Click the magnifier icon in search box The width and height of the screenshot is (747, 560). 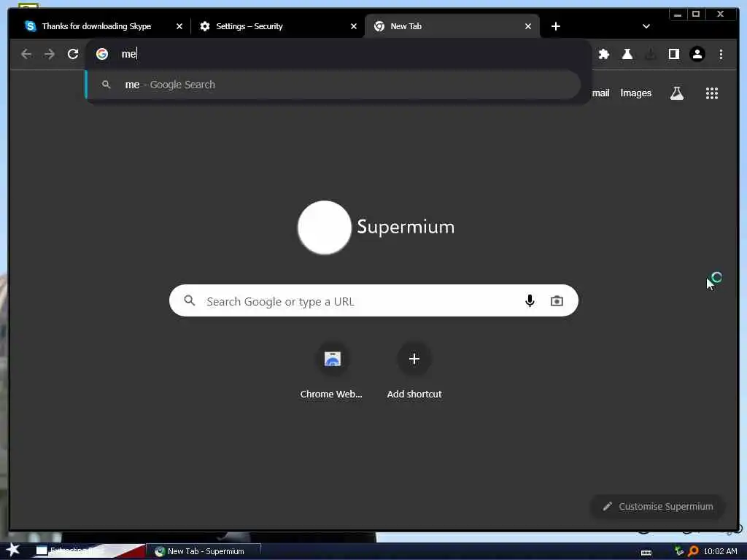190,301
